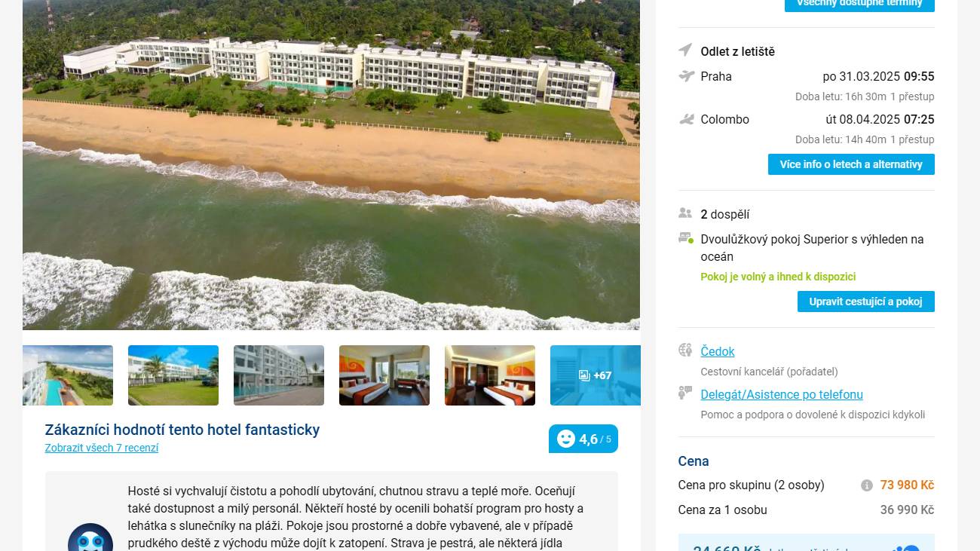Click the paper plane icon at Odlet z letiště
Screen dimensions: 980x551
click(x=685, y=50)
